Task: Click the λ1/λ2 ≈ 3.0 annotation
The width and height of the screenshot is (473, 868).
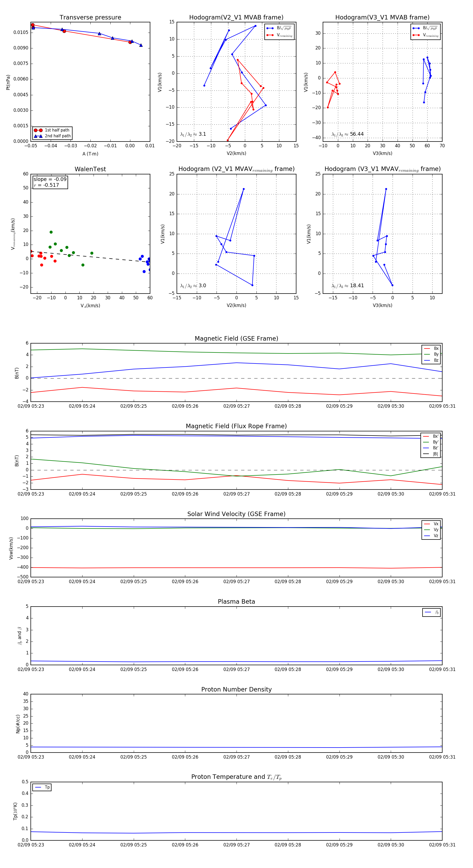Action: pyautogui.click(x=193, y=286)
